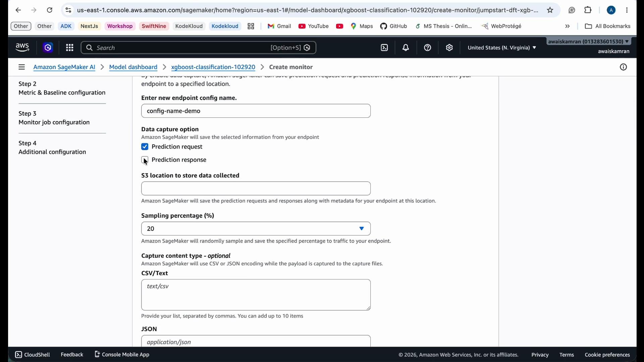Focus CSV/Text content type textarea
The height and width of the screenshot is (362, 644).
coord(256,295)
